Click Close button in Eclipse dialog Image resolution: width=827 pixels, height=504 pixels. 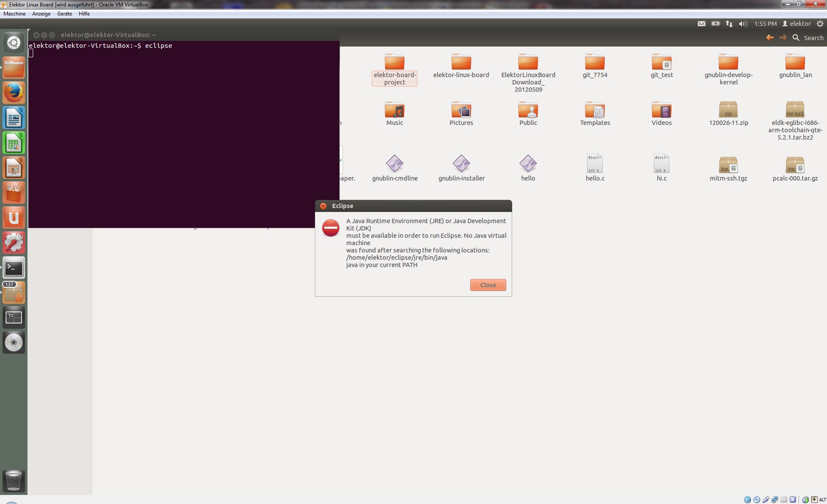click(x=488, y=285)
